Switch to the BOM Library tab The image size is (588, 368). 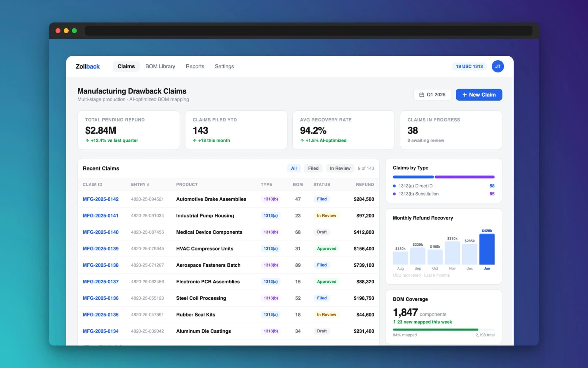coord(160,66)
